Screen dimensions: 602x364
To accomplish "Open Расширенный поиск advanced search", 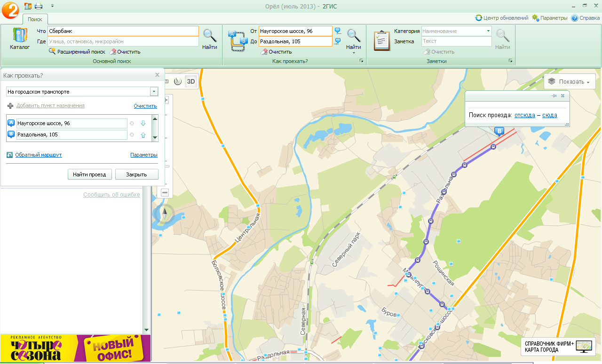I will pos(77,52).
